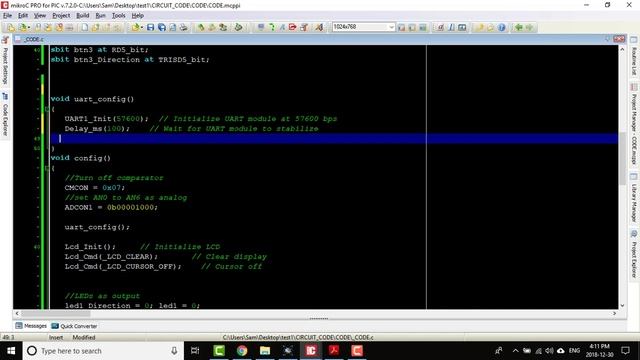This screenshot has height=360, width=640.
Task: Click the green forward arrow icon
Action: 529,27
